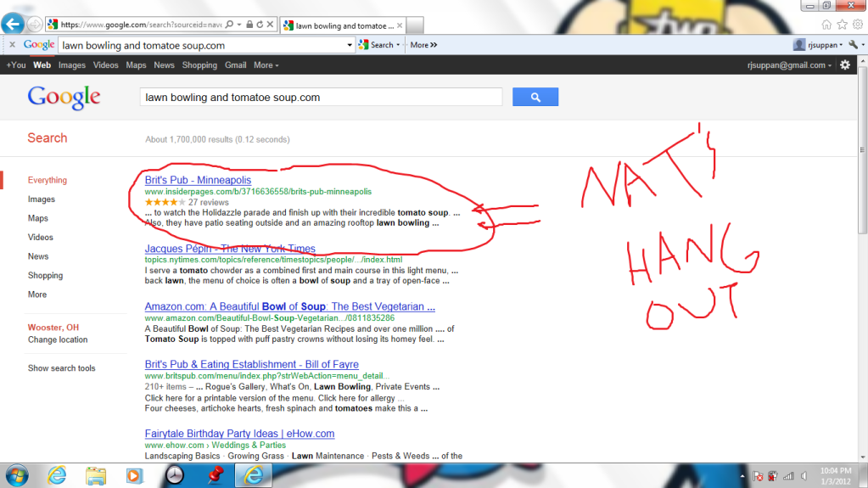This screenshot has height=488, width=868.
Task: Expand the Google Toolbar search box dropdown arrow
Action: 350,45
